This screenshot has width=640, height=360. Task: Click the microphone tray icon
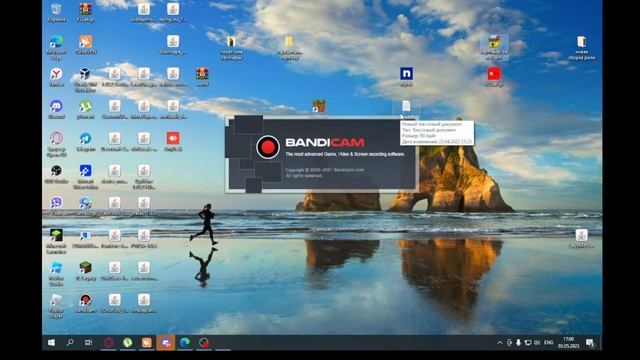(x=518, y=342)
